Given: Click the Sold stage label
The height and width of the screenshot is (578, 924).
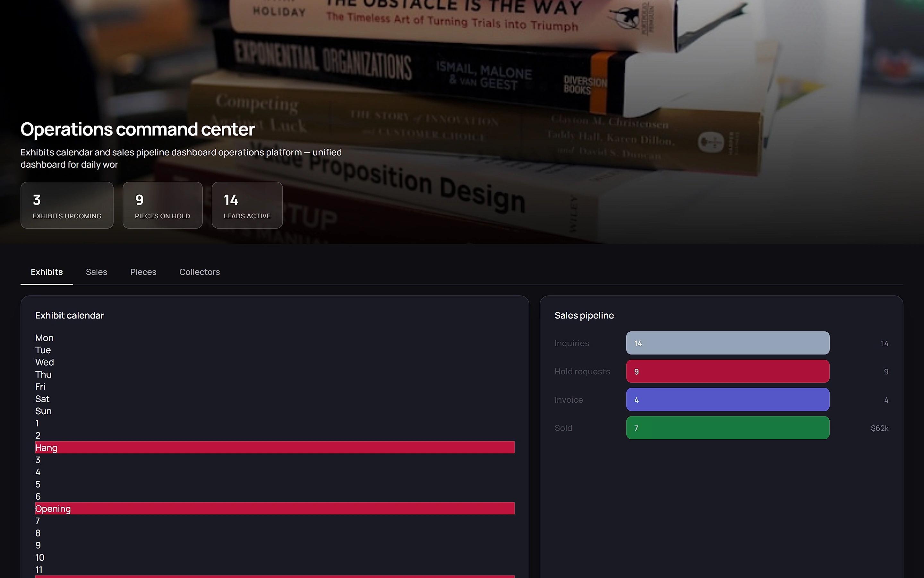Looking at the screenshot, I should 563,428.
